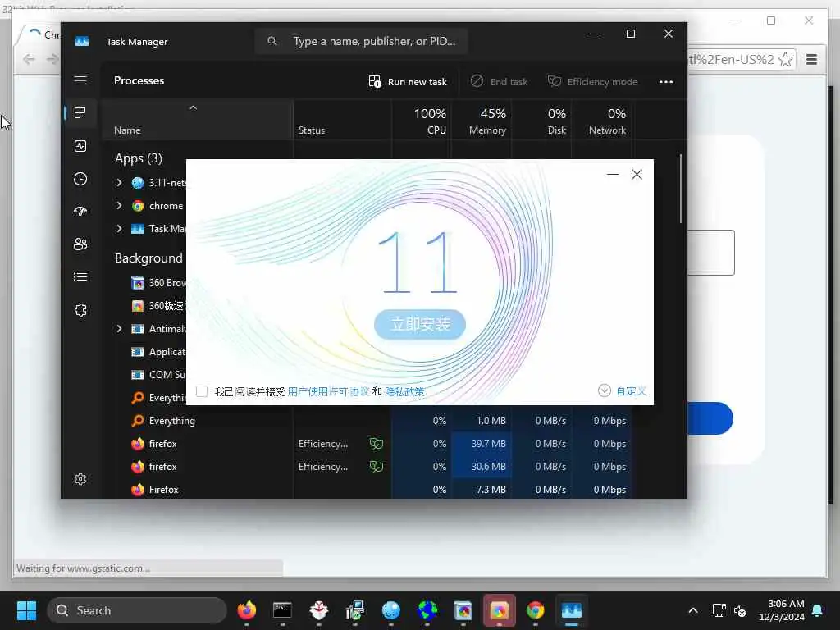Screen dimensions: 840x630
Task: Open the Services sidebar icon
Action: pyautogui.click(x=80, y=310)
